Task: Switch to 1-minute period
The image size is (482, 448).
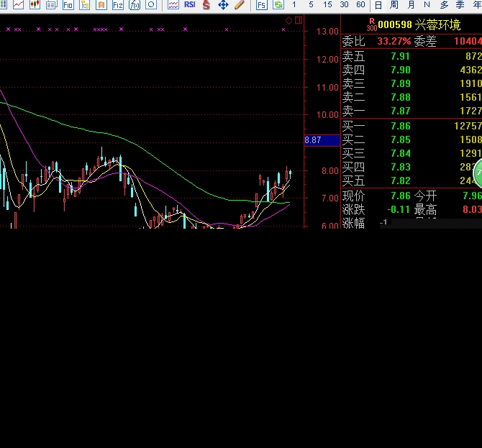Action: [x=294, y=4]
